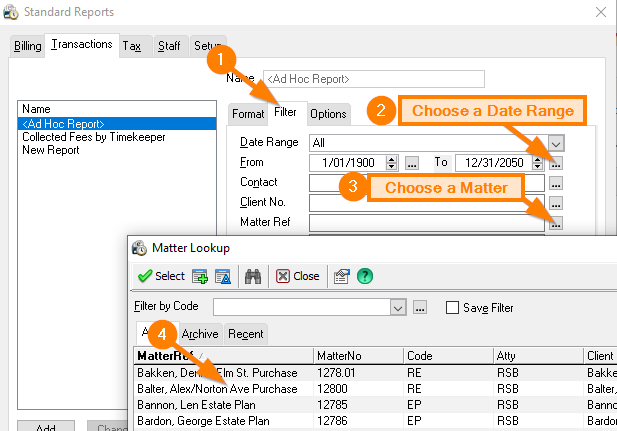Click the To date spinner arrows

[538, 163]
